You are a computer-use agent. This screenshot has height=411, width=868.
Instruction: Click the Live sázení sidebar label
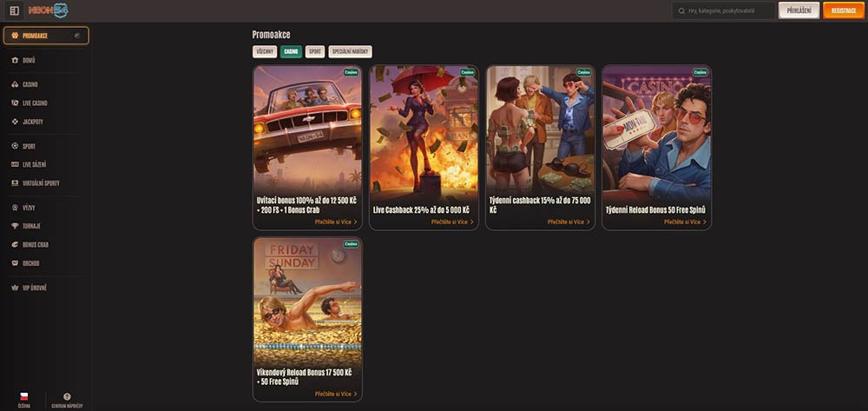coord(35,164)
